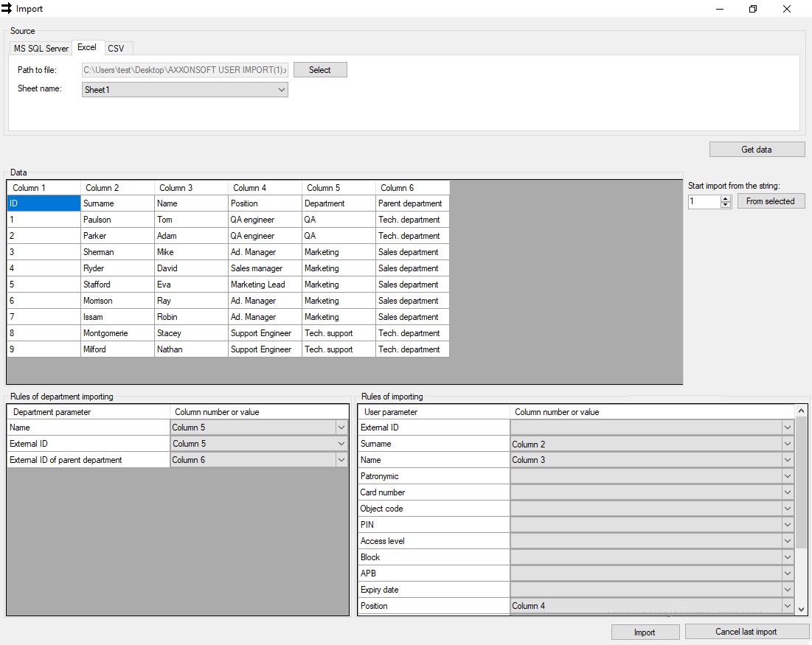Screen dimensions: 812x645
Task: Increase start import string spinner value
Action: pyautogui.click(x=726, y=198)
